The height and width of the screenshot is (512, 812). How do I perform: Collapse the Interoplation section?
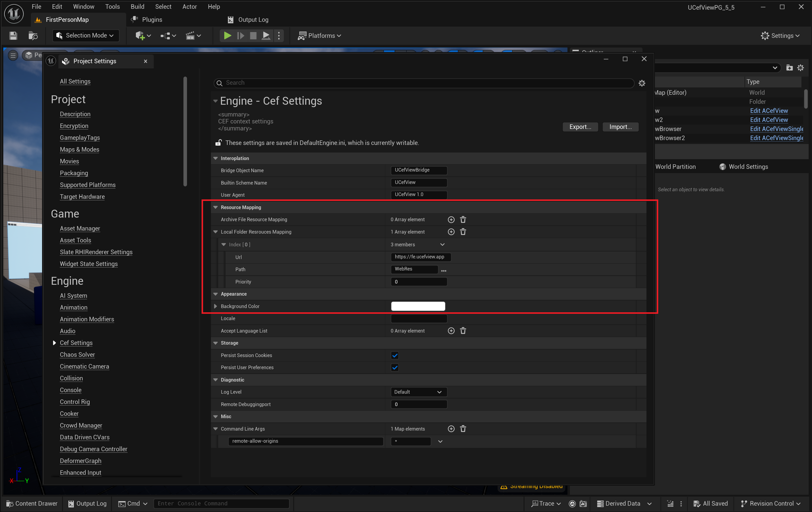215,158
